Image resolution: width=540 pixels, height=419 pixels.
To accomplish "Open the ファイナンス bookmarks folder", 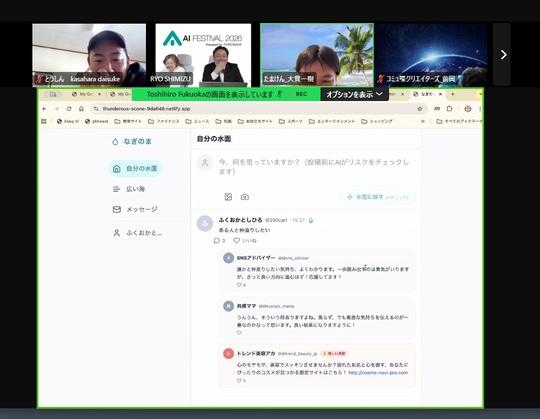I will [164, 121].
